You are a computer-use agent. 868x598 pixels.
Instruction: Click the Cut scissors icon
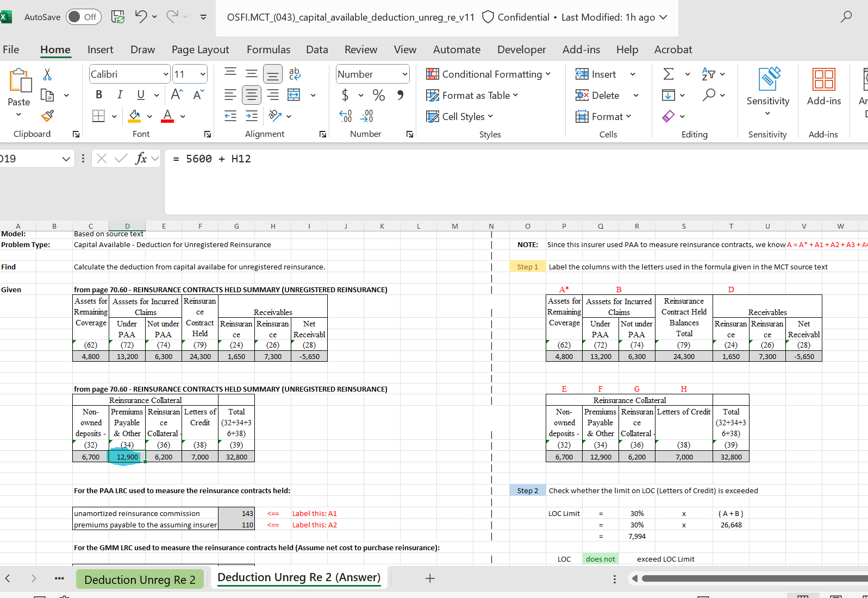tap(47, 74)
